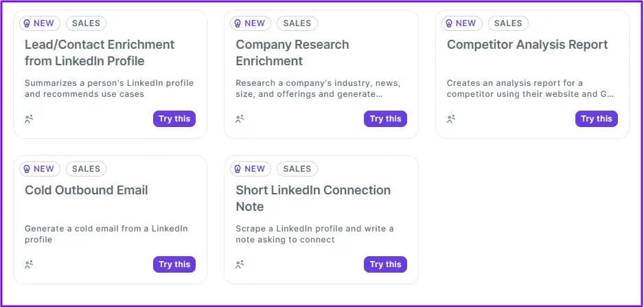Click people icon on Cold Outbound Email card
Image resolution: width=644 pixels, height=307 pixels.
[29, 264]
